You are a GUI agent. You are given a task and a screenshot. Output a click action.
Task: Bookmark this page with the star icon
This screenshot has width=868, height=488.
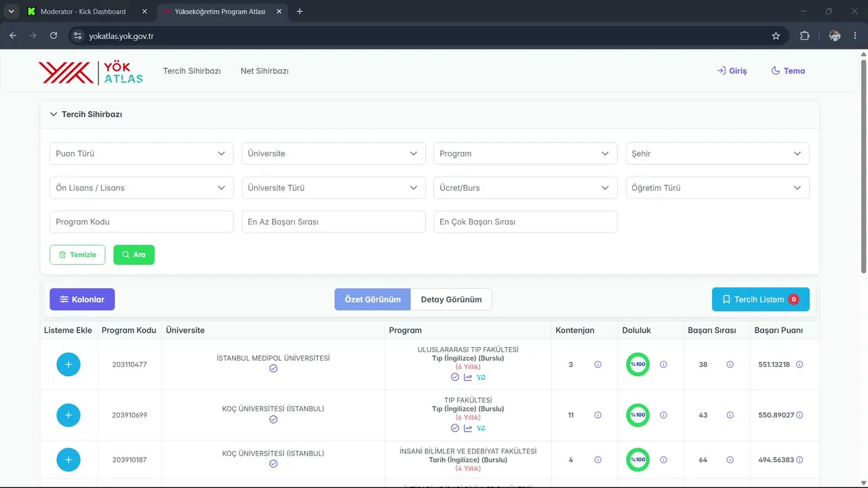[x=776, y=36]
